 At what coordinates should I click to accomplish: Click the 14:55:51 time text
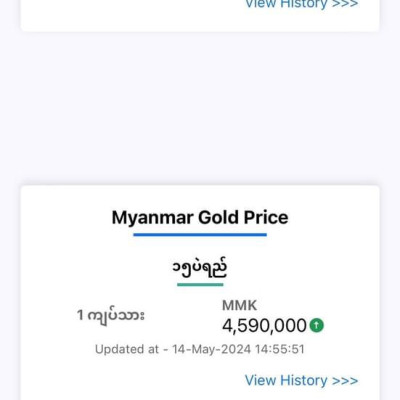pyautogui.click(x=280, y=349)
